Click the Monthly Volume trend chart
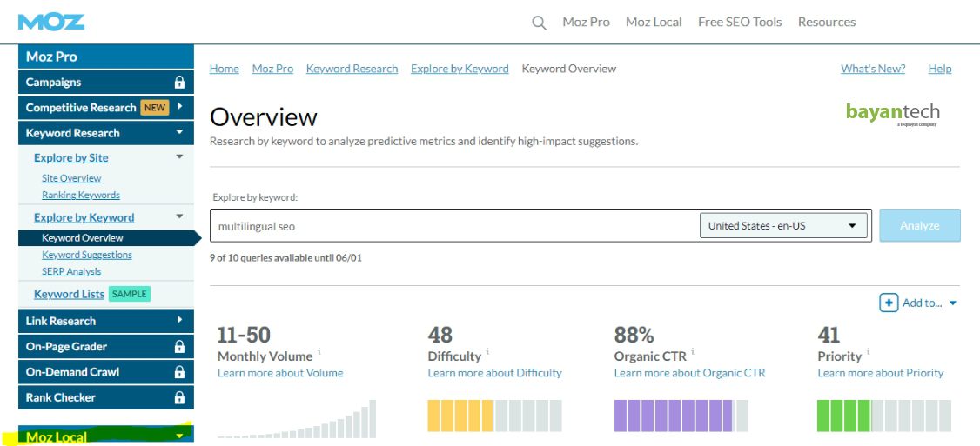Screen dimensions: 980x446 [x=297, y=418]
